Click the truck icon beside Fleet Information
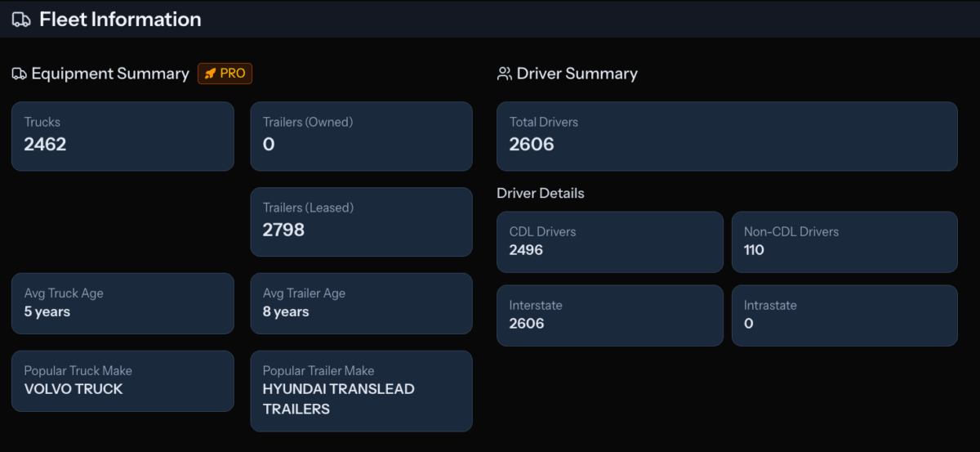 (21, 20)
